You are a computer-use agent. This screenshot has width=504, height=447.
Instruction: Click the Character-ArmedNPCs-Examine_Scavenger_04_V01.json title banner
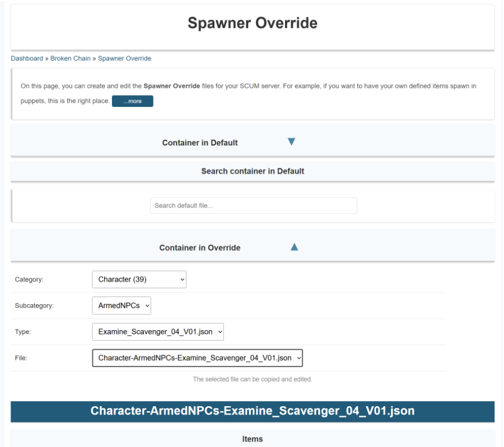253,411
